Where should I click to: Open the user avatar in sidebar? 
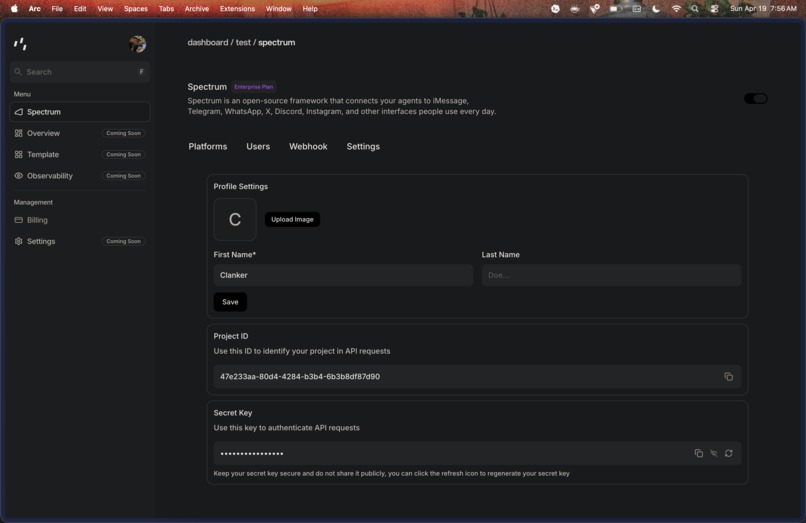[x=137, y=44]
